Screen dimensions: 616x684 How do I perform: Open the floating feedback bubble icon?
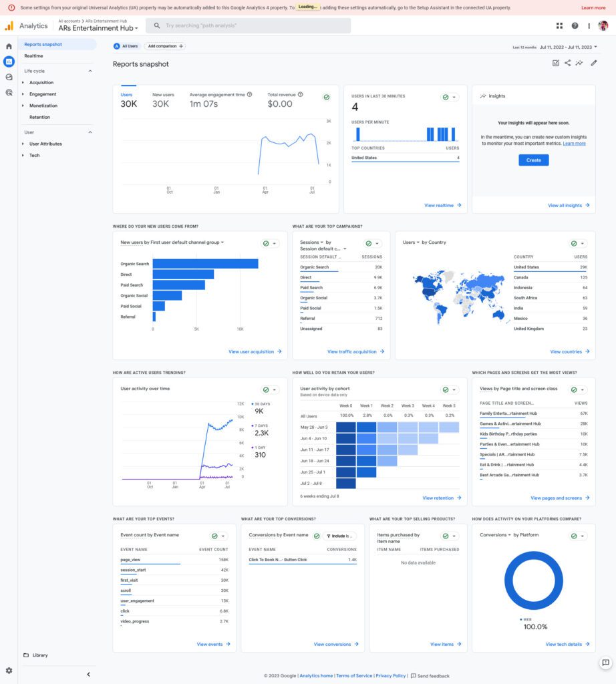pos(605,663)
